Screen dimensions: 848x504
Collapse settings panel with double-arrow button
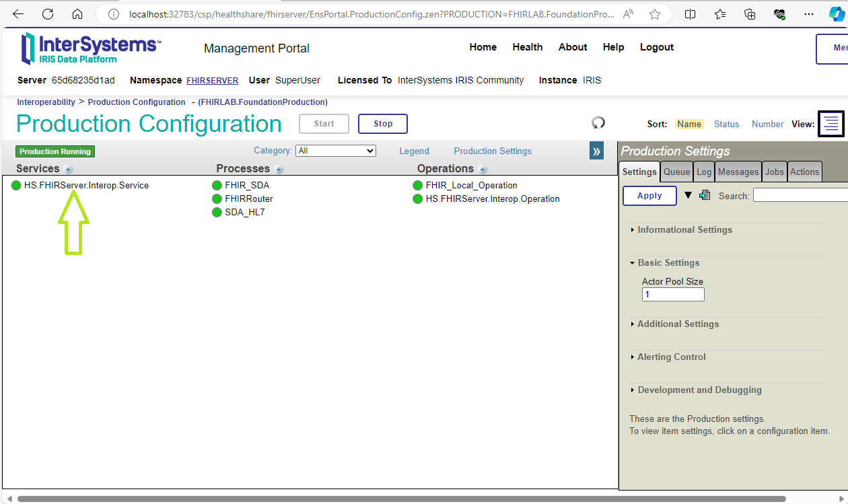pos(596,151)
